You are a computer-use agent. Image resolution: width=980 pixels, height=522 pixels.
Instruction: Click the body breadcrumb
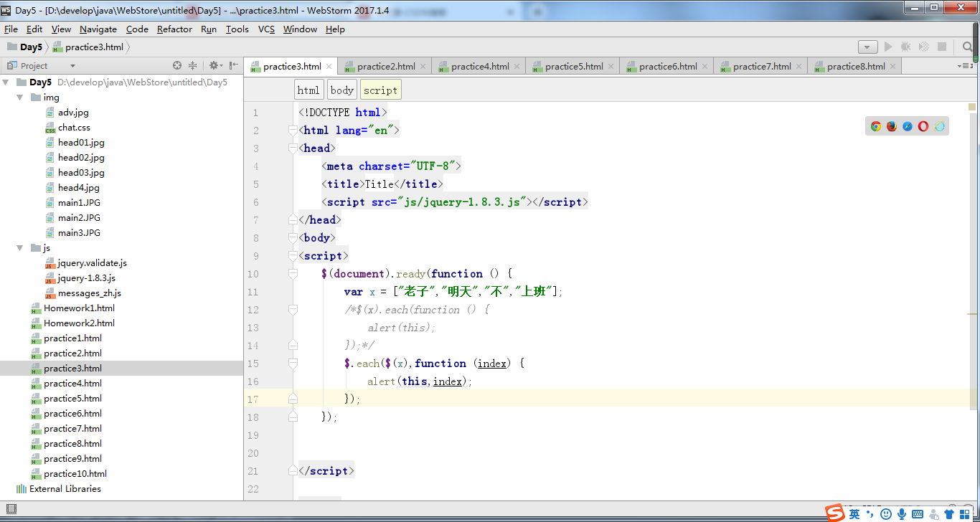(342, 90)
